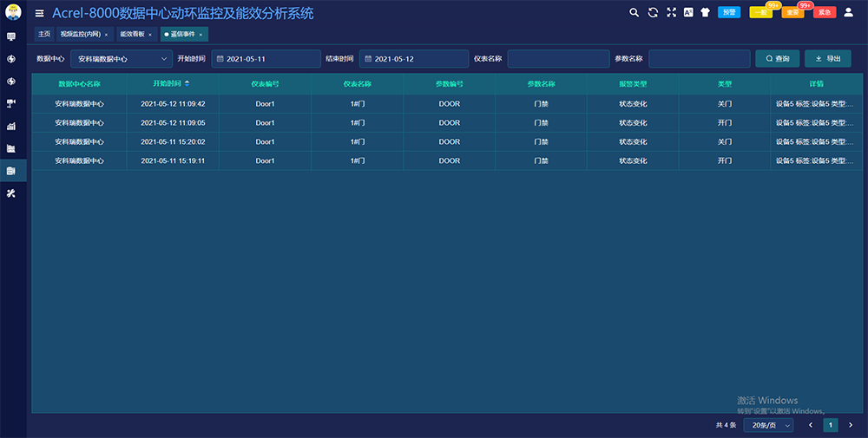Open the bar chart sidebar icon

coord(11,126)
